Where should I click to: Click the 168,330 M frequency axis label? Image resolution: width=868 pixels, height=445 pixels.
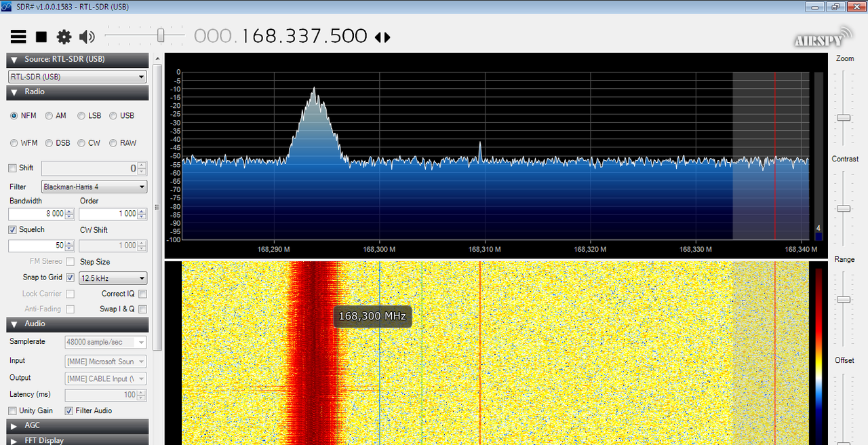pos(696,249)
